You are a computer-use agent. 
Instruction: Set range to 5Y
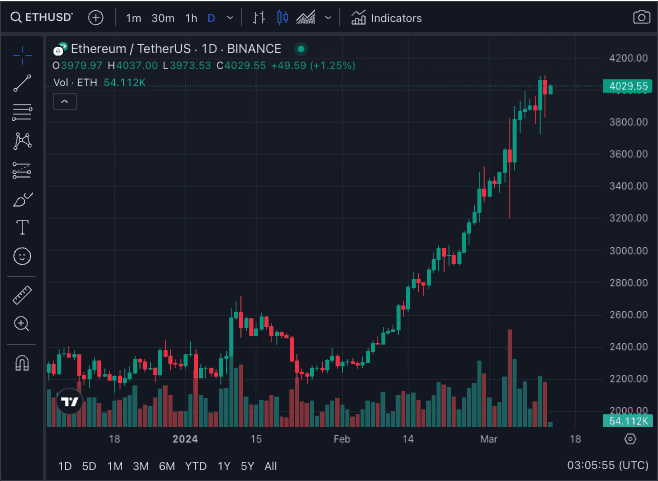[x=248, y=466]
